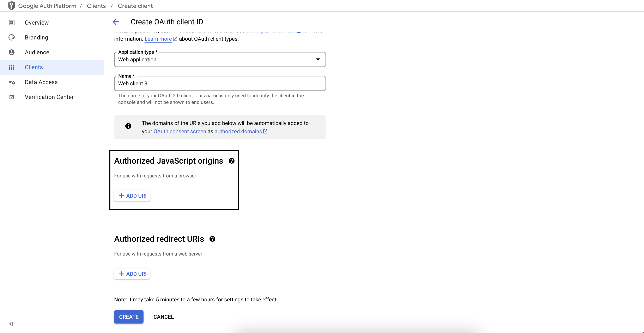Viewport: 644px width, 333px height.
Task: Open Verification Center via its checkmark icon
Action: 12,97
